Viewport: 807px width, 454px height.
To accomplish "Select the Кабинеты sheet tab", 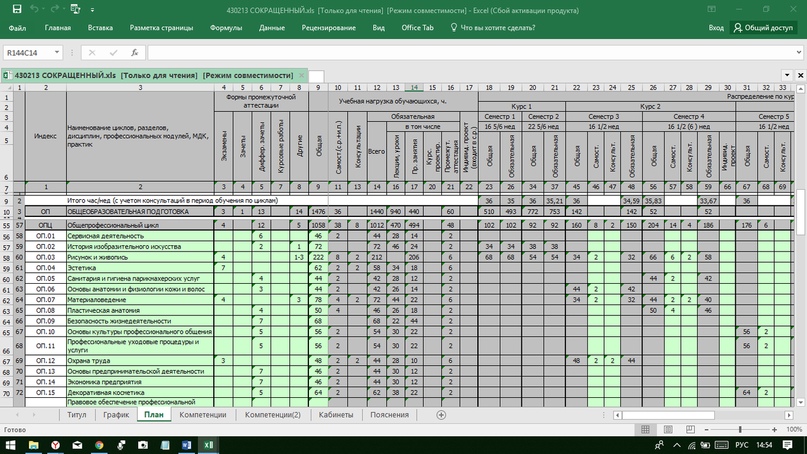I will tap(336, 415).
